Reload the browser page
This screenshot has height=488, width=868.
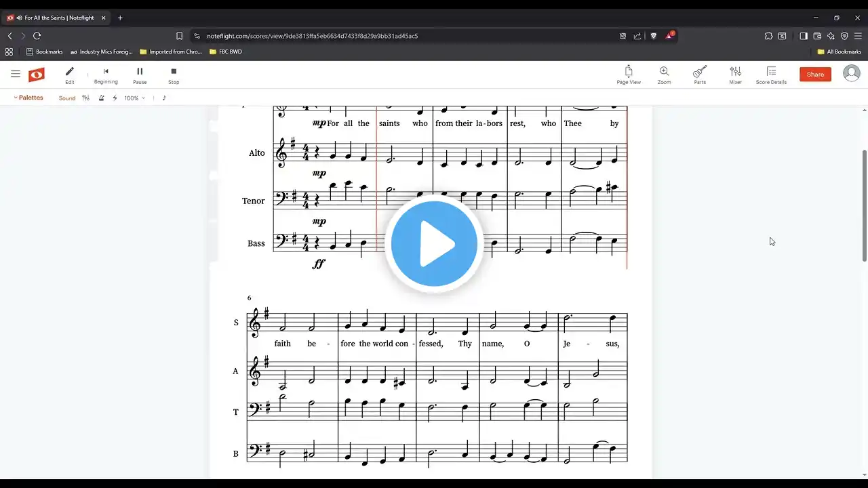[37, 36]
